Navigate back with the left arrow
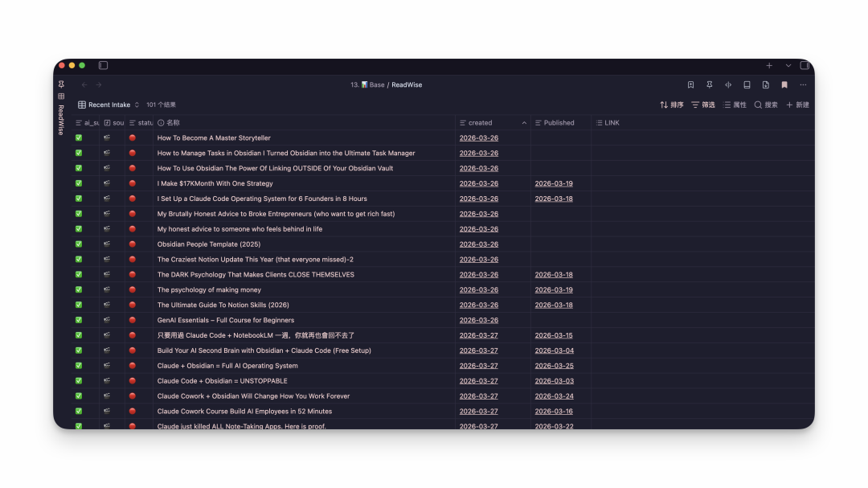868x488 pixels. [x=84, y=84]
